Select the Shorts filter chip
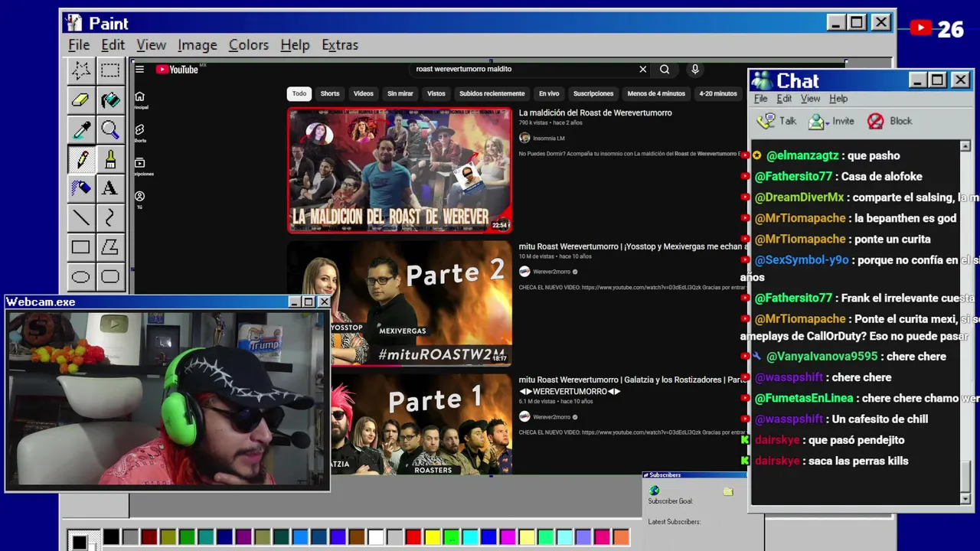980x551 pixels. click(x=330, y=93)
